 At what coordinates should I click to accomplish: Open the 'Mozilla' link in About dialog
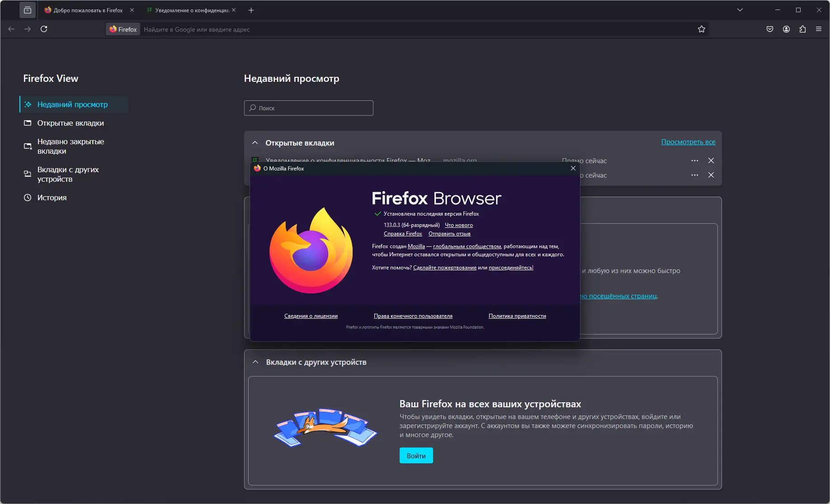click(416, 246)
